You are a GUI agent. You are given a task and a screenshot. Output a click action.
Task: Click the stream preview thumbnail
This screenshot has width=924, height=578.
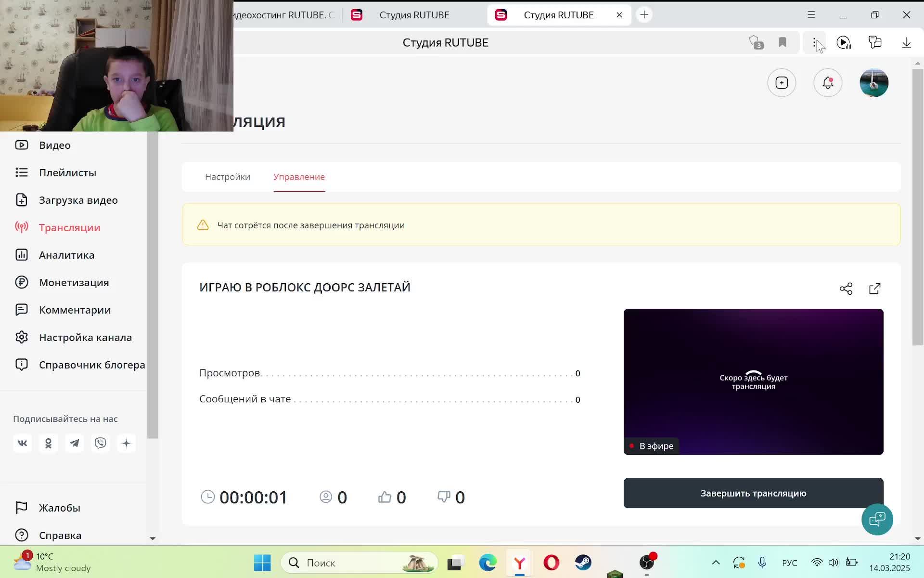(753, 381)
